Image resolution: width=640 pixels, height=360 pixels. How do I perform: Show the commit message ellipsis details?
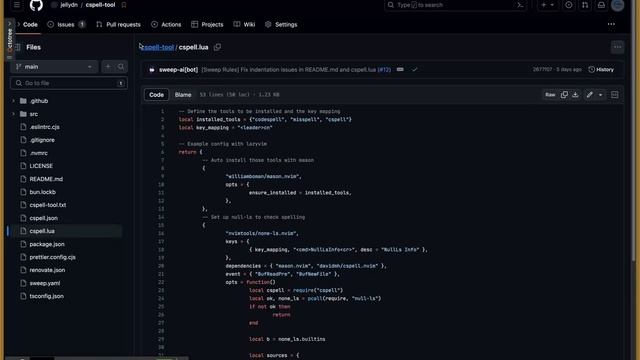(x=400, y=70)
